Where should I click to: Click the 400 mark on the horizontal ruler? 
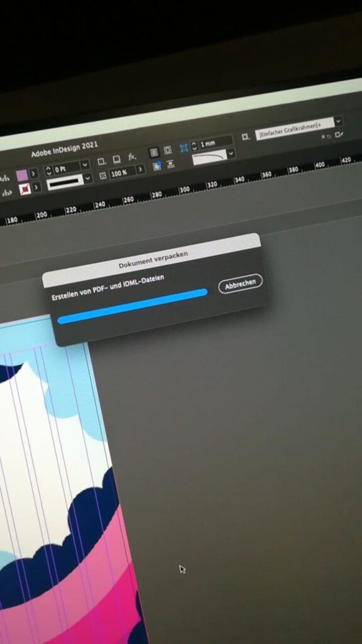[320, 165]
